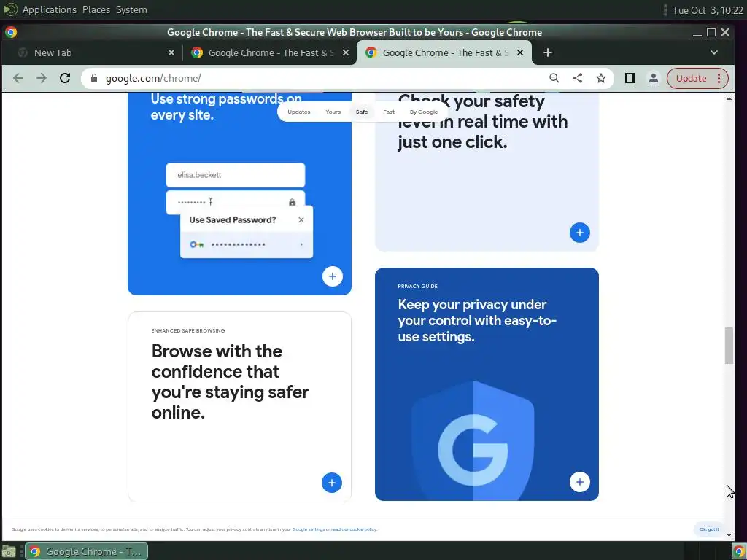Reload the current page
The height and width of the screenshot is (560, 747).
click(65, 78)
